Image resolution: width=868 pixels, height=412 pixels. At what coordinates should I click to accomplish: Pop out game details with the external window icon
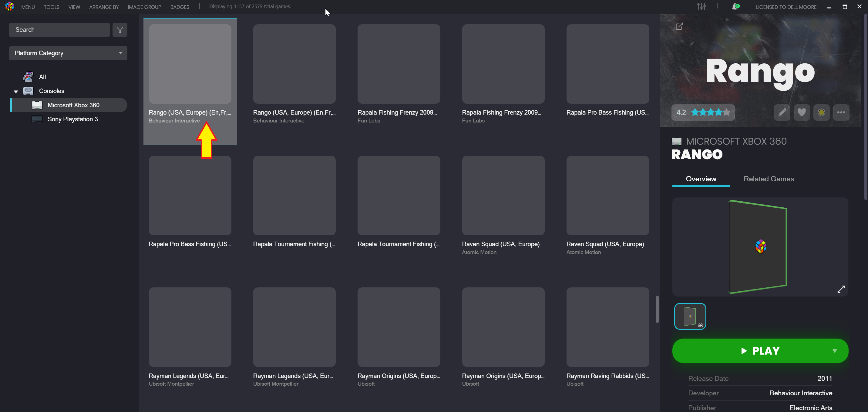point(679,26)
